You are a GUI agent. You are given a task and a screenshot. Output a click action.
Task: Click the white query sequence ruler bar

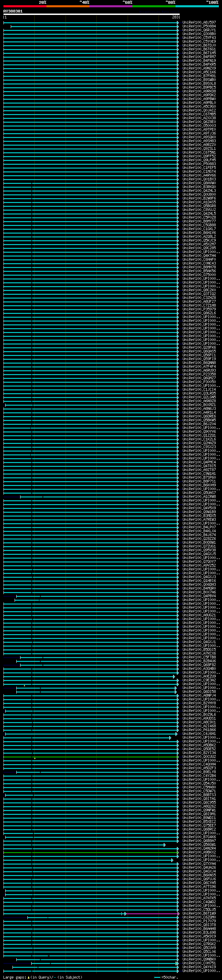(x=91, y=15)
